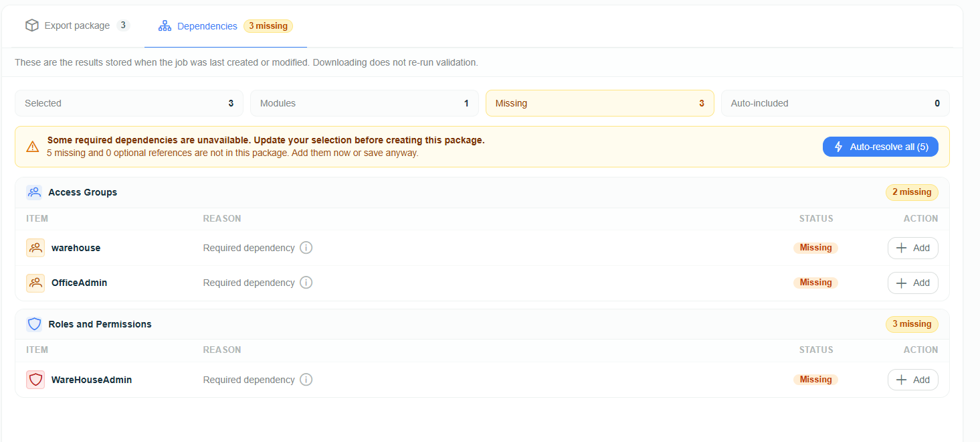Click Missing status badge for warehouse
The width and height of the screenshot is (980, 442).
click(x=815, y=248)
